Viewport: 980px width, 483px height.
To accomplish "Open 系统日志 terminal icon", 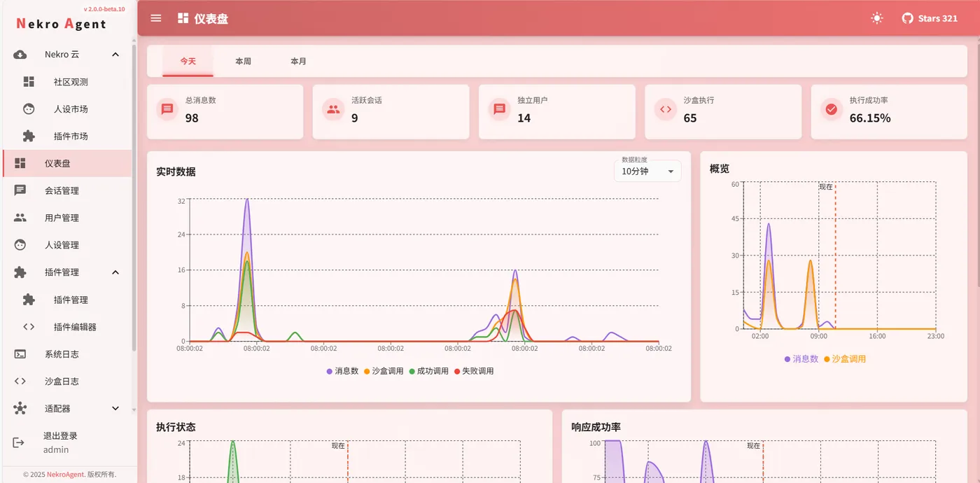I will point(20,354).
